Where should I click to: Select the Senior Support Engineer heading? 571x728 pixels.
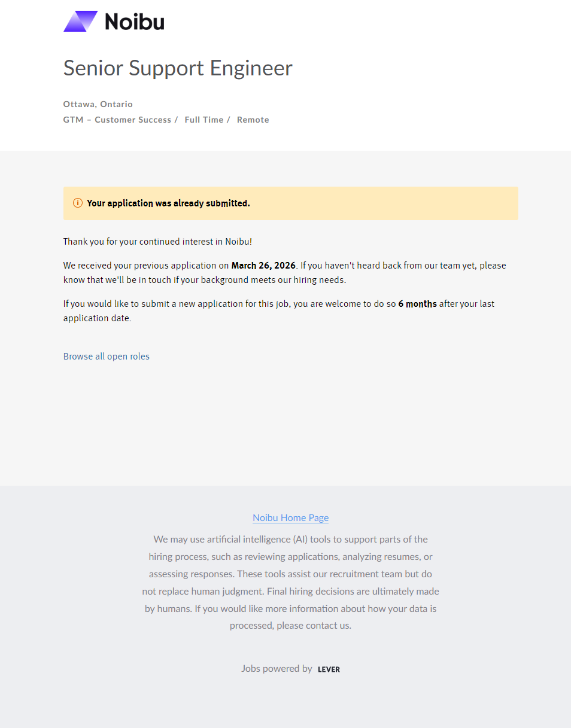pyautogui.click(x=178, y=68)
